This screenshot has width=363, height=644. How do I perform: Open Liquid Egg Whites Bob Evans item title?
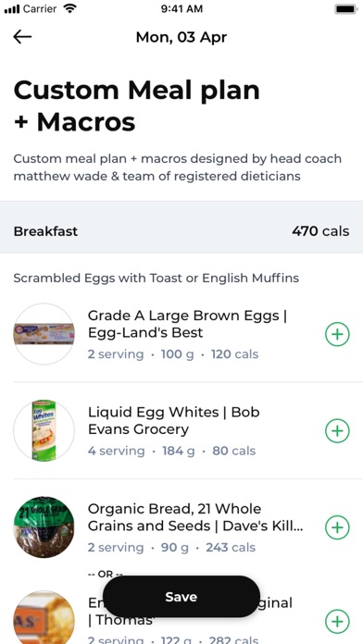(x=173, y=421)
